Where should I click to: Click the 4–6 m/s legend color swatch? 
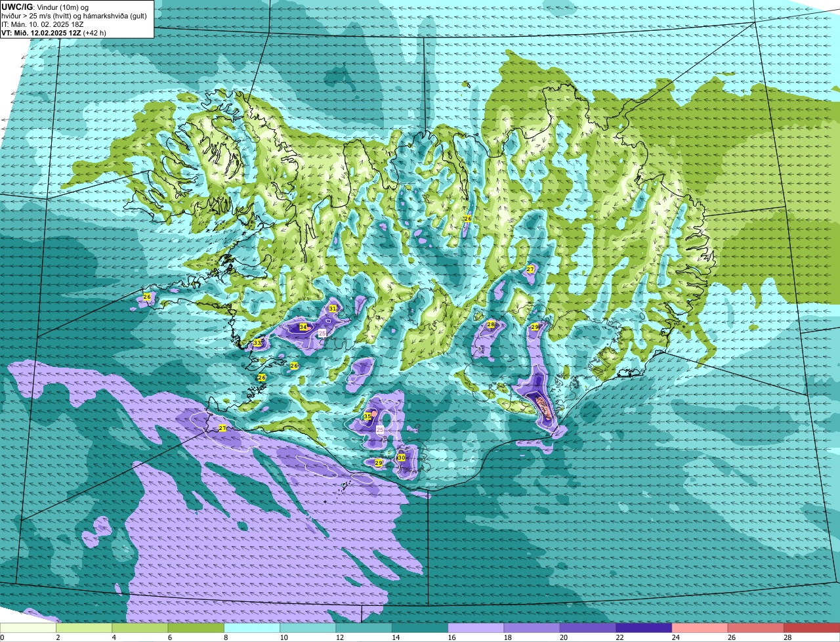[140, 628]
